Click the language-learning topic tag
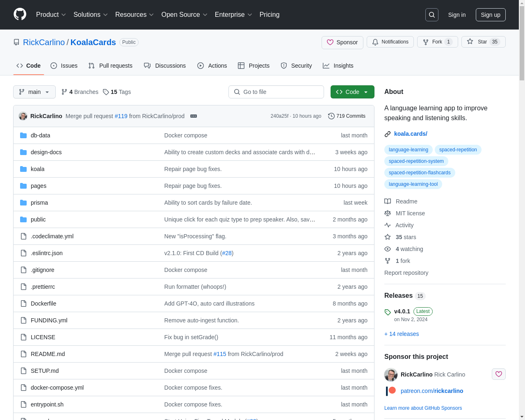Screen dimensions: 525x420 (x=409, y=150)
